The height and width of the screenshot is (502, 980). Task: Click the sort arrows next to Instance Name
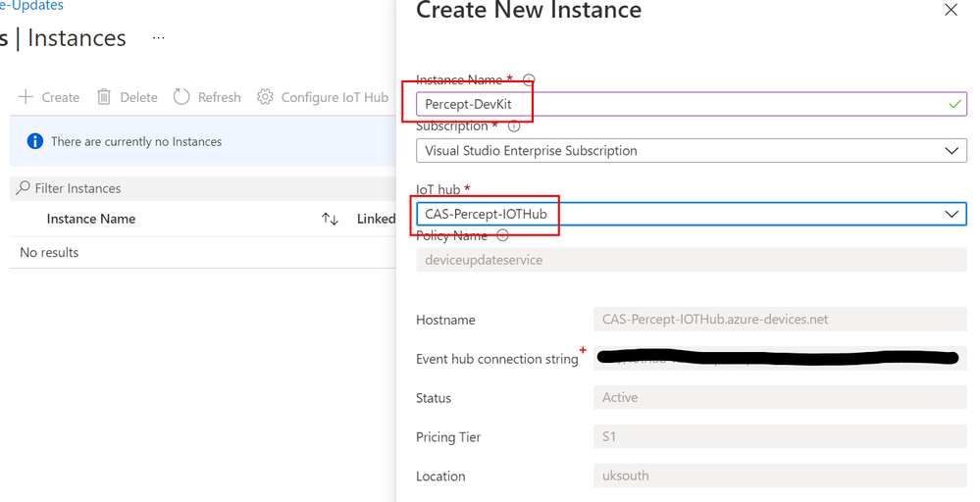[330, 219]
